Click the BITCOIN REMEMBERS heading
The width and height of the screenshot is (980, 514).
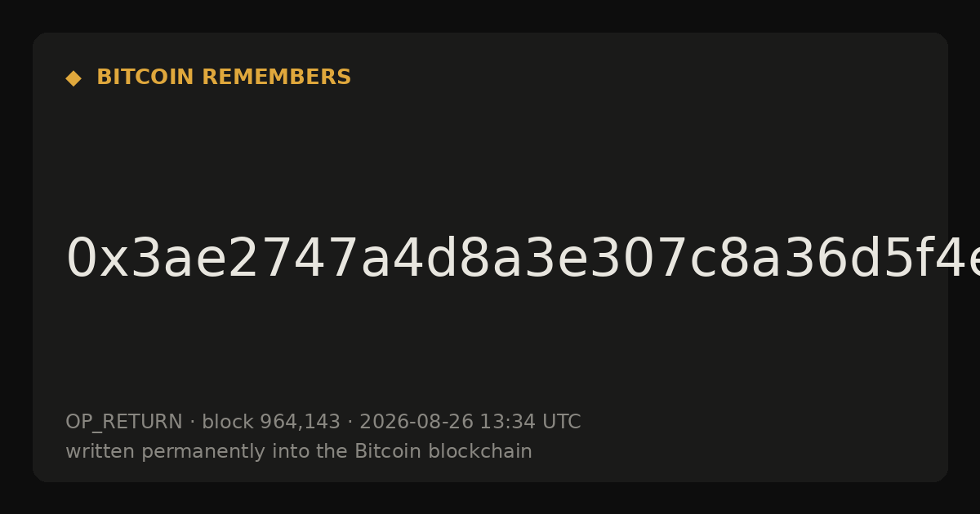pos(224,78)
